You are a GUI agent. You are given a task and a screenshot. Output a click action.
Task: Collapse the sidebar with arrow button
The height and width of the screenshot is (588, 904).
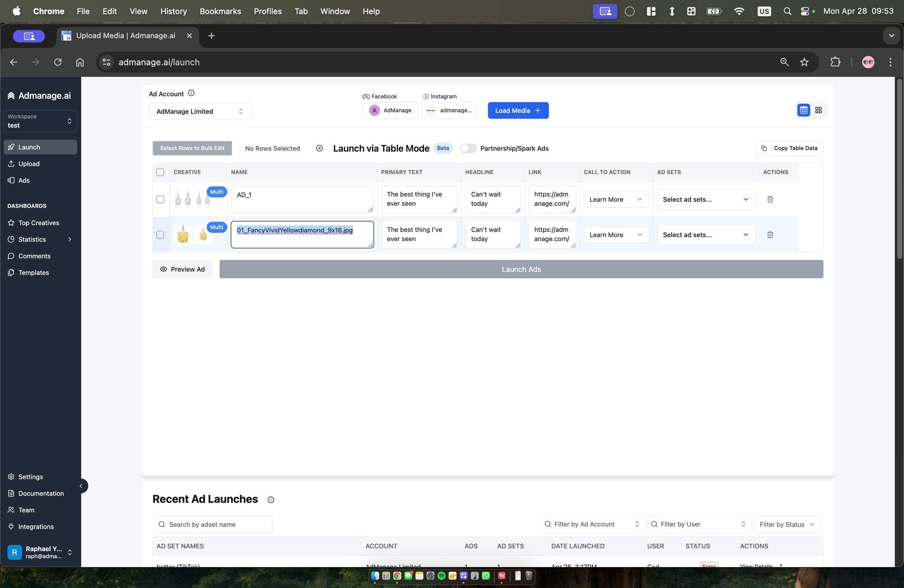coord(81,486)
